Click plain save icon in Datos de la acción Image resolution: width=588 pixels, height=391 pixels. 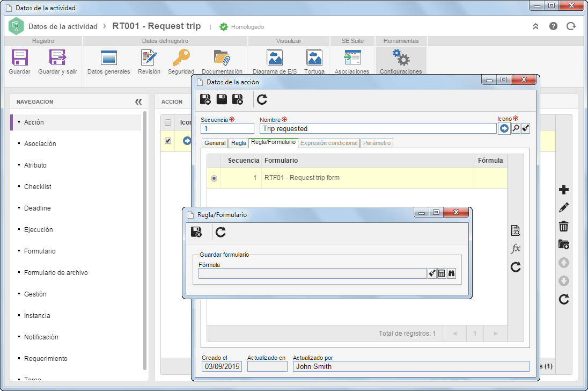point(222,99)
